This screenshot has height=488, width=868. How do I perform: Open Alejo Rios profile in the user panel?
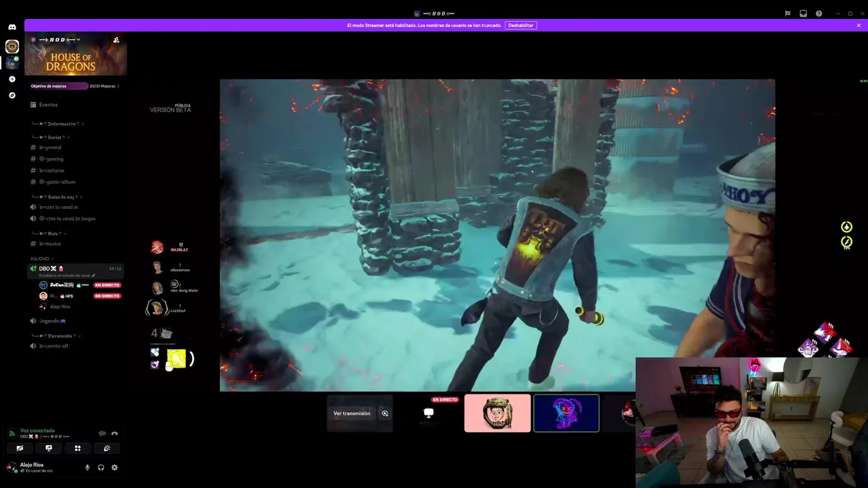[x=33, y=468]
